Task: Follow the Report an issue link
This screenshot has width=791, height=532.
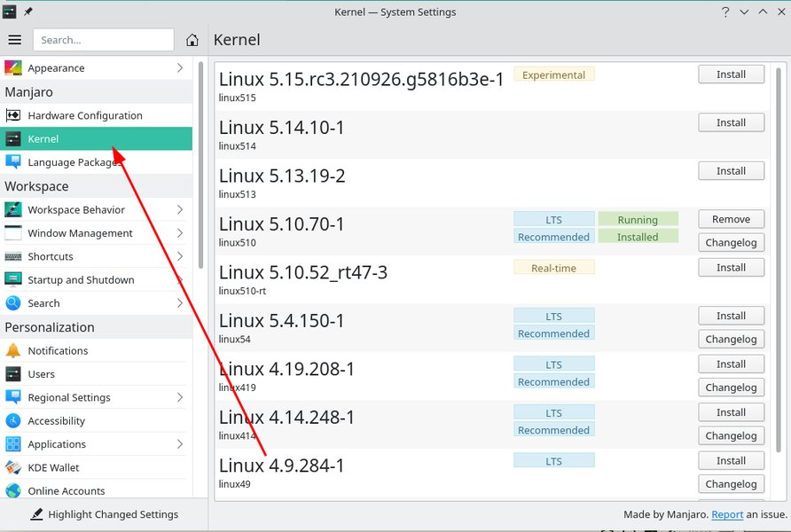Action: (727, 514)
